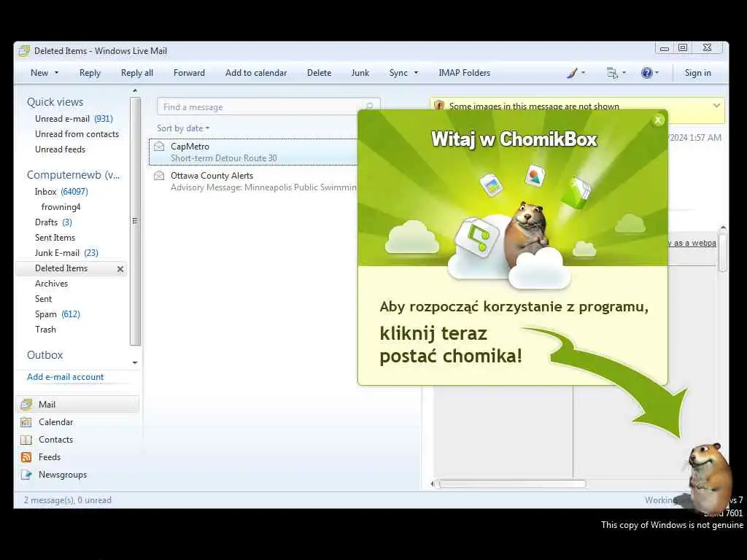Click the CapMetro message envelope icon
Image resolution: width=747 pixels, height=560 pixels.
(159, 147)
